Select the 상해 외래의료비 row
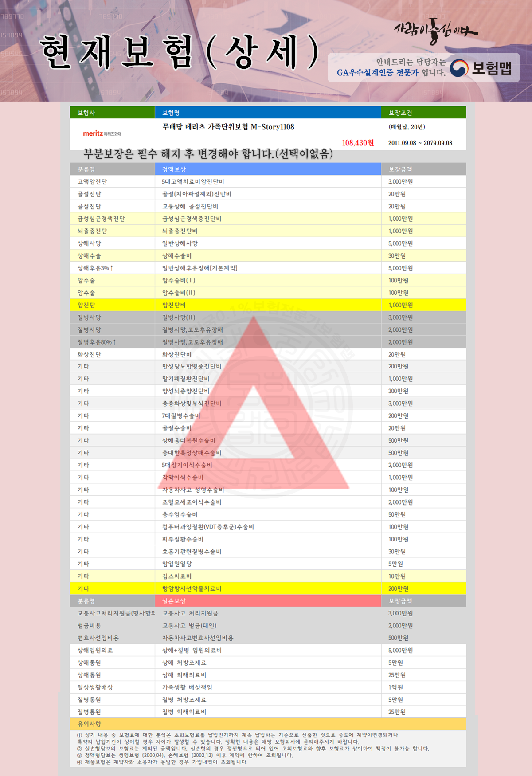This screenshot has width=532, height=776. 268,675
